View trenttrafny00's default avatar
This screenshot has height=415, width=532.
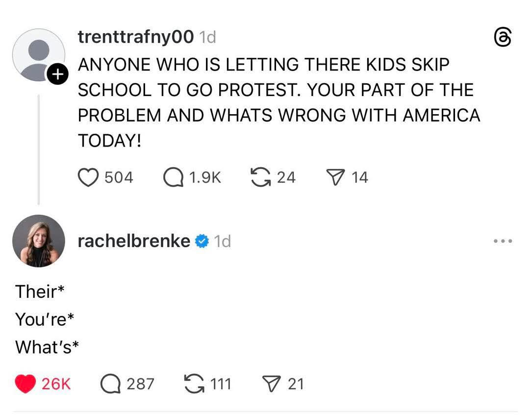point(37,54)
